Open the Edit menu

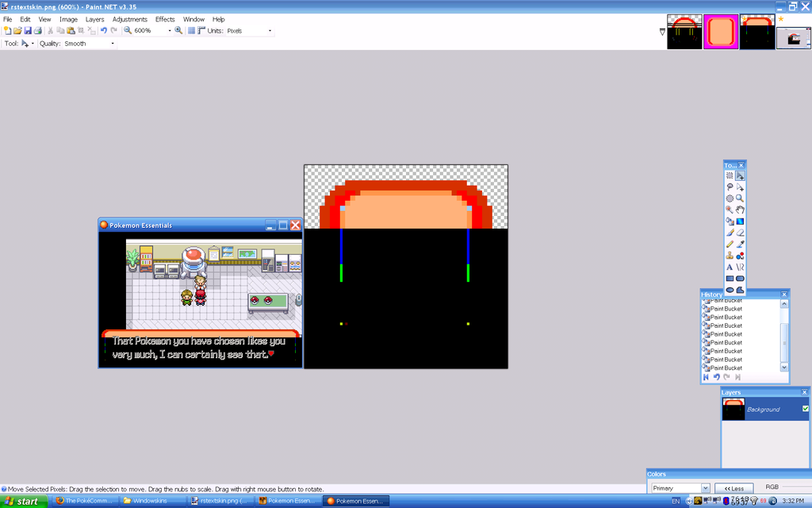coord(25,19)
